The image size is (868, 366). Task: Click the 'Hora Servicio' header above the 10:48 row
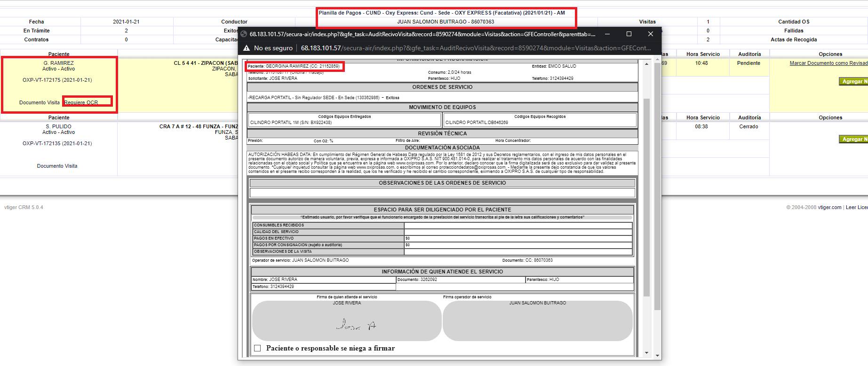click(x=703, y=54)
